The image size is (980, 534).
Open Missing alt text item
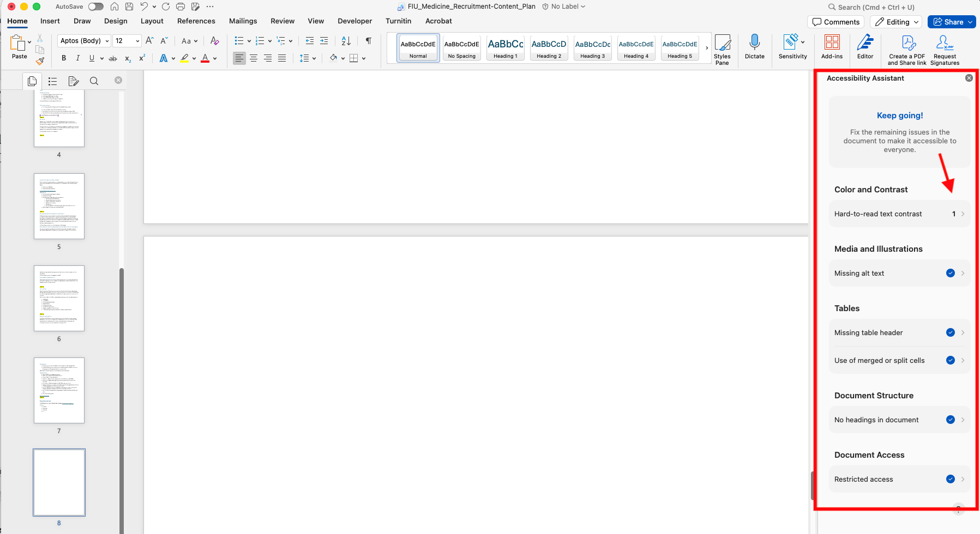pyautogui.click(x=899, y=274)
